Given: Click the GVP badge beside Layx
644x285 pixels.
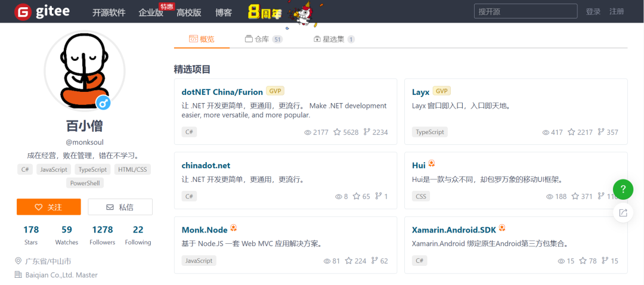Looking at the screenshot, I should tap(442, 91).
